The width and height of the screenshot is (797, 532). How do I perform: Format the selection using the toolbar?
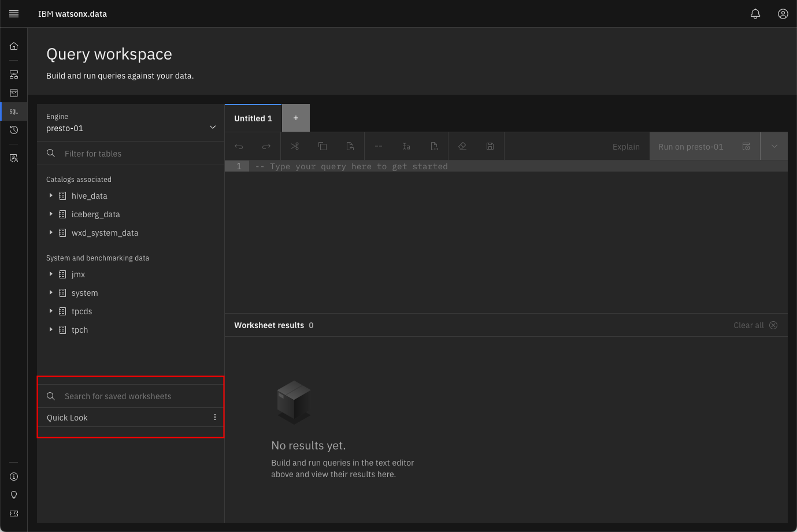coord(406,147)
